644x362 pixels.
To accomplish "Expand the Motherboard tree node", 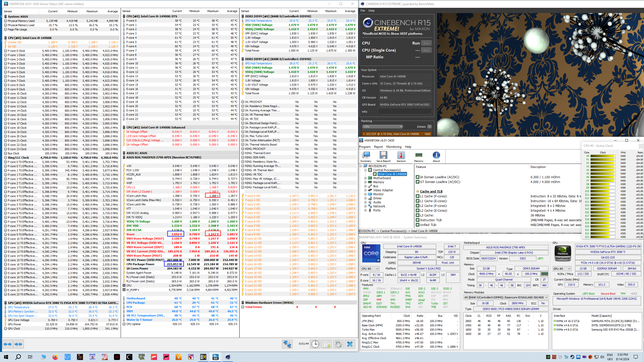I will (366, 178).
